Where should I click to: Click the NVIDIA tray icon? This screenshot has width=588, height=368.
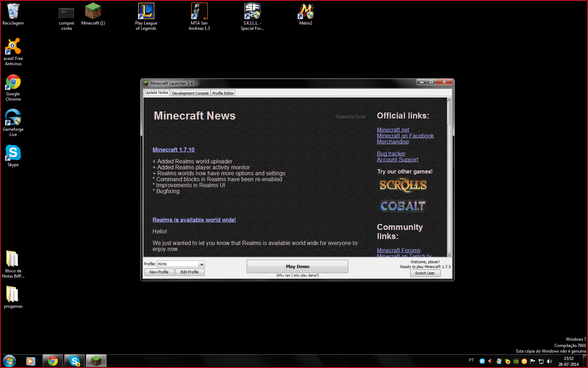516,361
